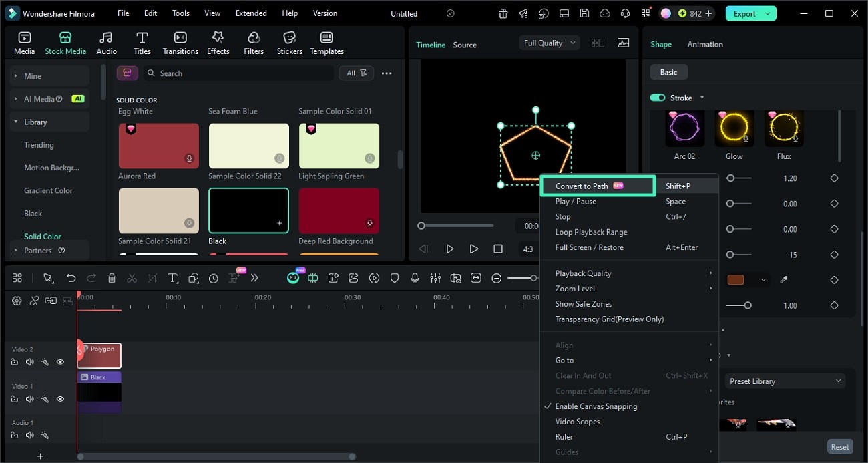This screenshot has height=463, width=868.
Task: Toggle the Stroke switch off
Action: (658, 98)
